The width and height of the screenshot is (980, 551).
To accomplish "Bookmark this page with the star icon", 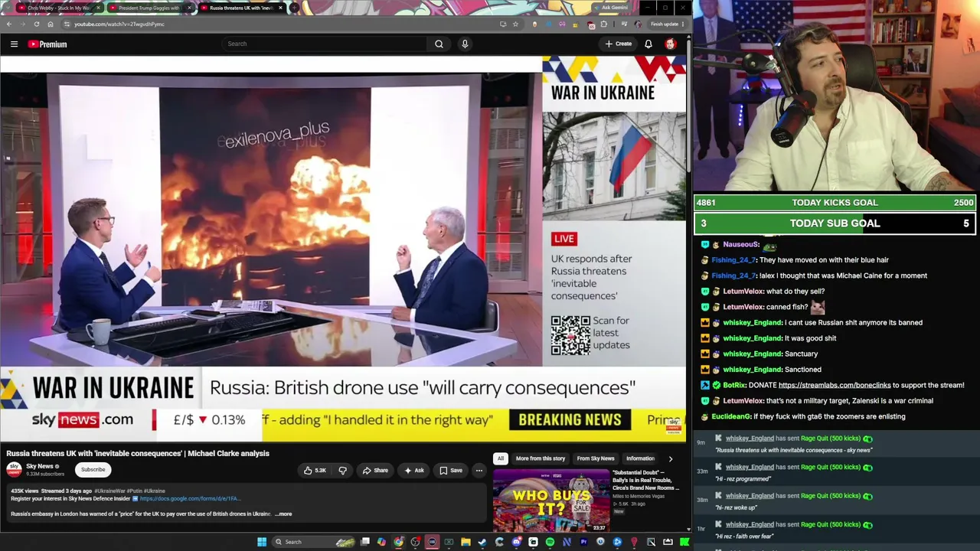I will point(515,24).
